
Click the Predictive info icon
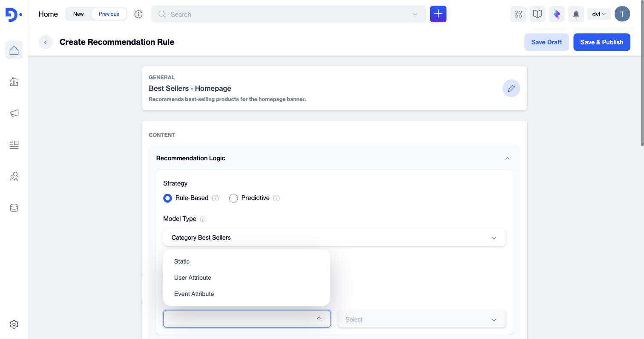click(276, 198)
